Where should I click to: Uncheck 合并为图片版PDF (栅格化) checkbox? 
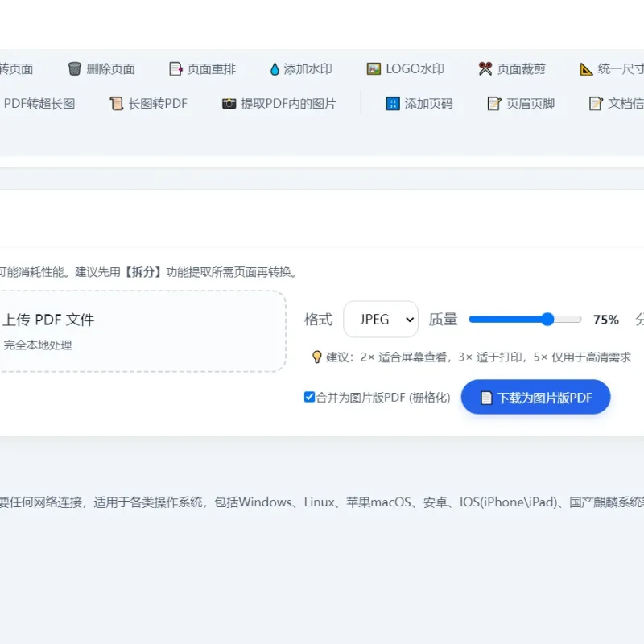[x=309, y=397]
